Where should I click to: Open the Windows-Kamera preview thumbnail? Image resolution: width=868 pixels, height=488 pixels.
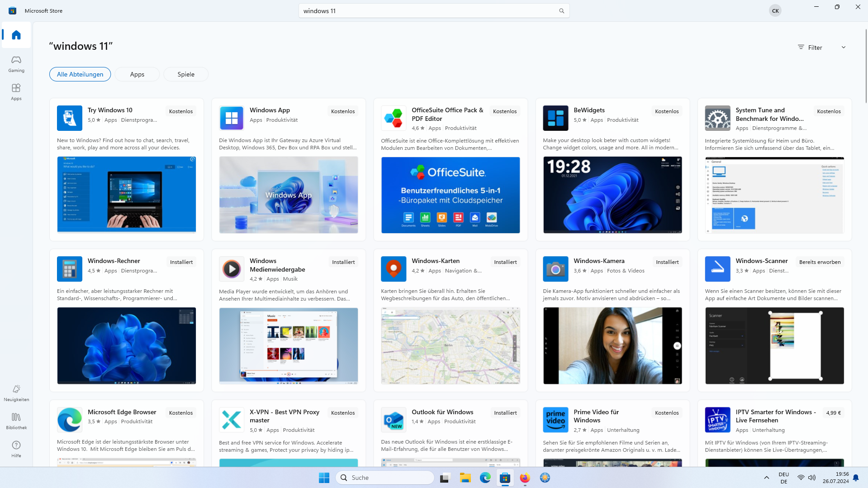pos(612,346)
